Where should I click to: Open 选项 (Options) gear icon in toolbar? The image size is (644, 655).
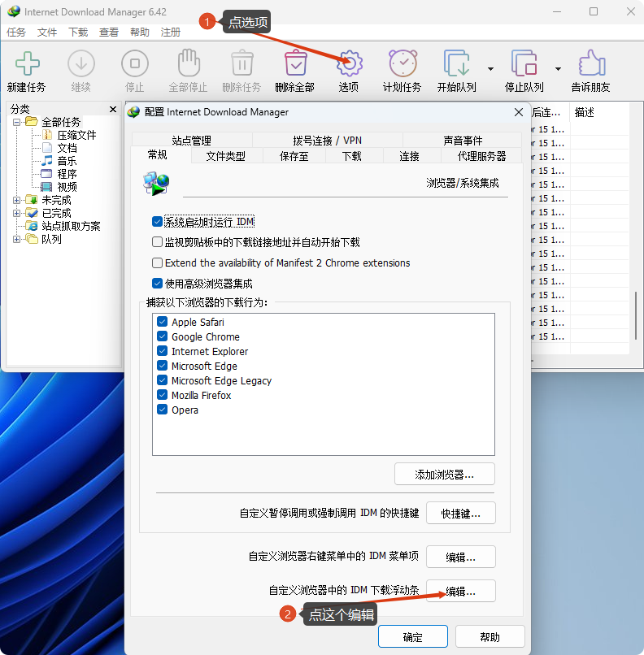click(349, 64)
